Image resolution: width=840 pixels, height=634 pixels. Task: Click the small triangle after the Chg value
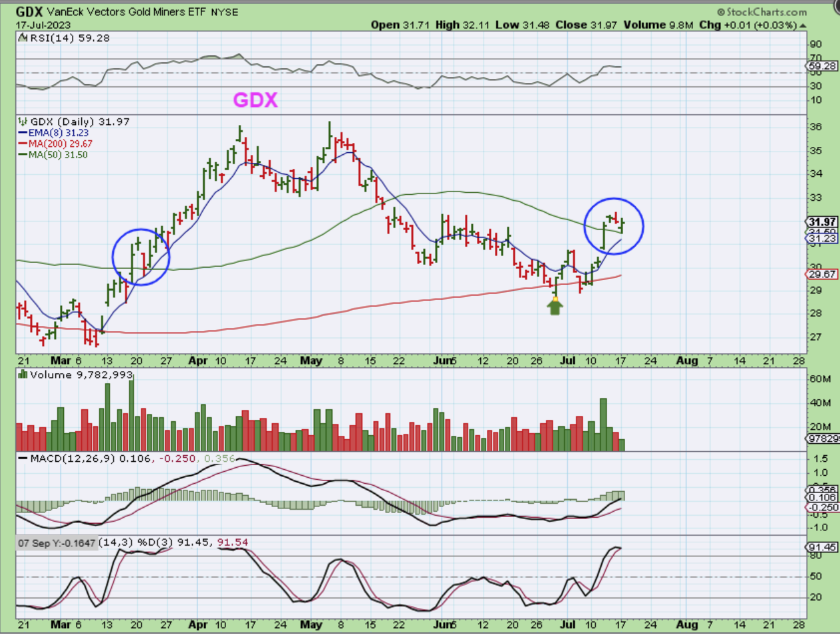803,25
